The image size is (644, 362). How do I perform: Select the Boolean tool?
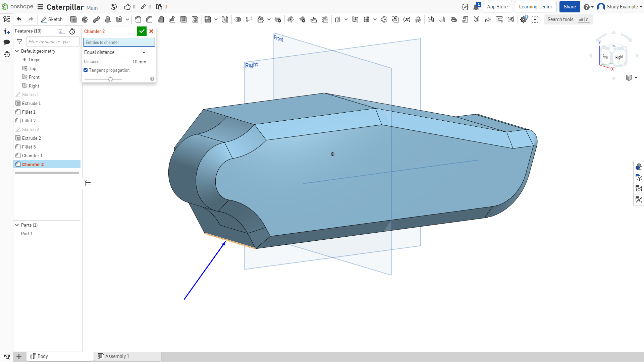(238, 19)
